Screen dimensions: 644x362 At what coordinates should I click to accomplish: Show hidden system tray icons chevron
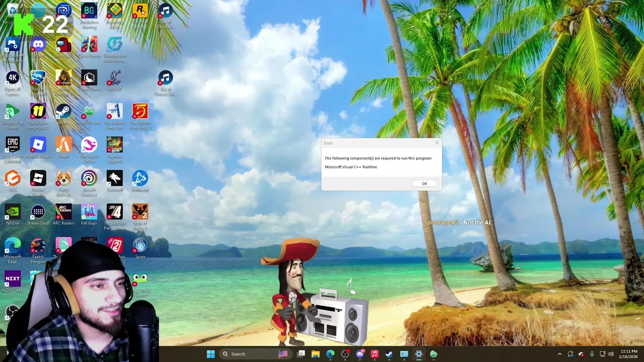559,354
